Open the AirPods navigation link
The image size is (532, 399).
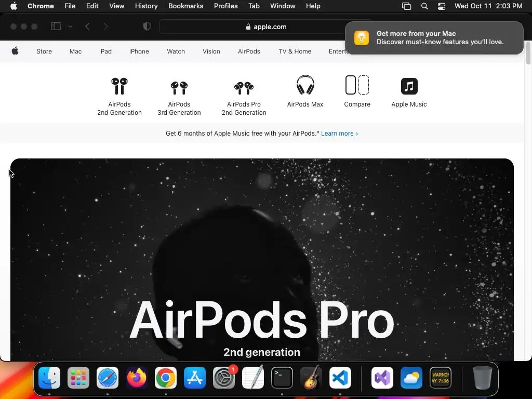249,51
